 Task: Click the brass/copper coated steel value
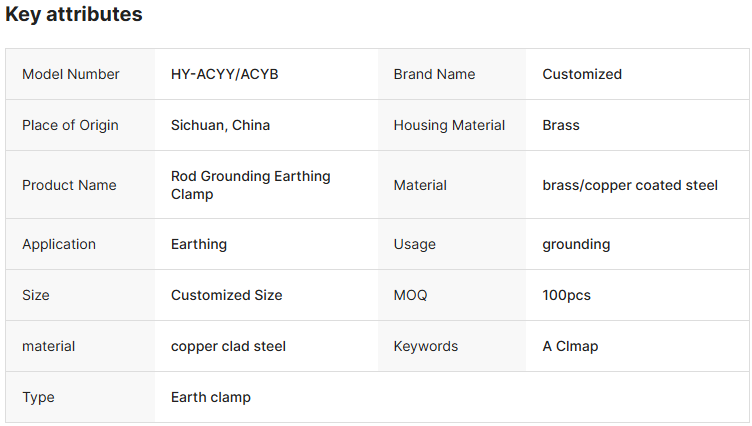point(630,185)
